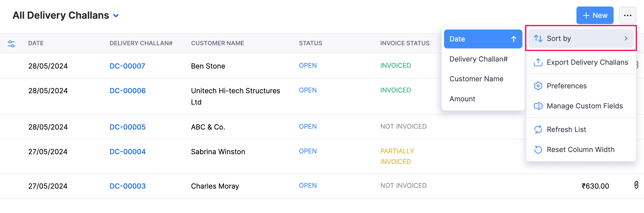Expand the Sort by submenu chevron
The image size is (644, 213).
point(626,38)
